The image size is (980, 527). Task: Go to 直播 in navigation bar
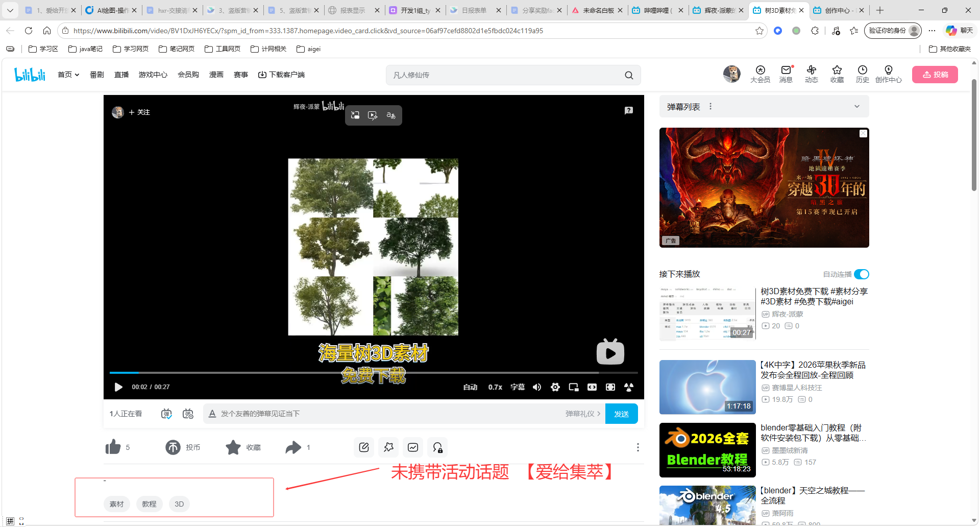pos(121,75)
